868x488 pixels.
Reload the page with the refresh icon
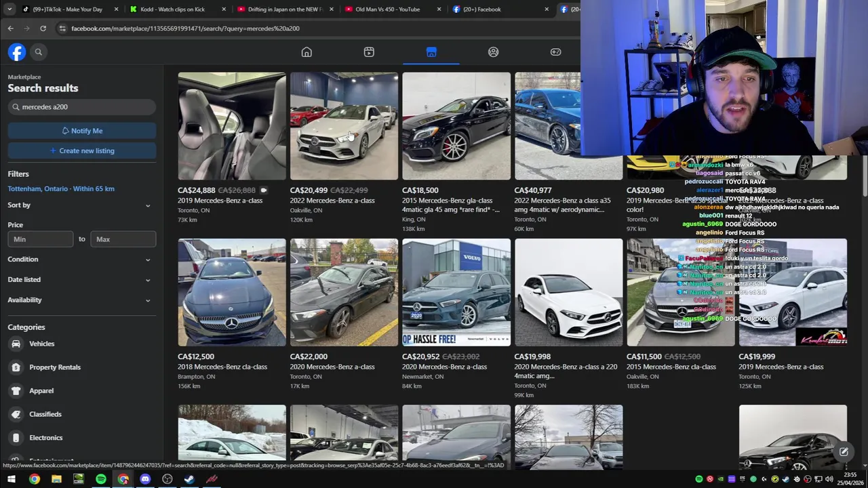point(43,28)
